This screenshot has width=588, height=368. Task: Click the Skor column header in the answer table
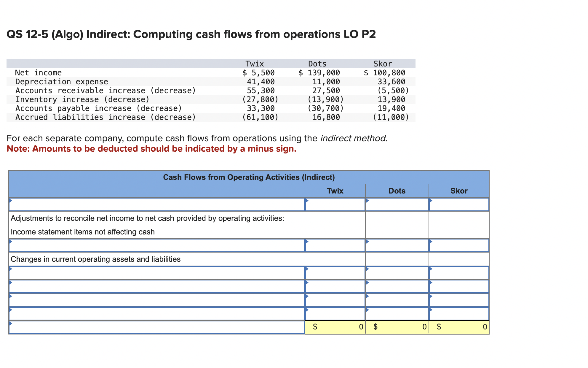pos(459,191)
